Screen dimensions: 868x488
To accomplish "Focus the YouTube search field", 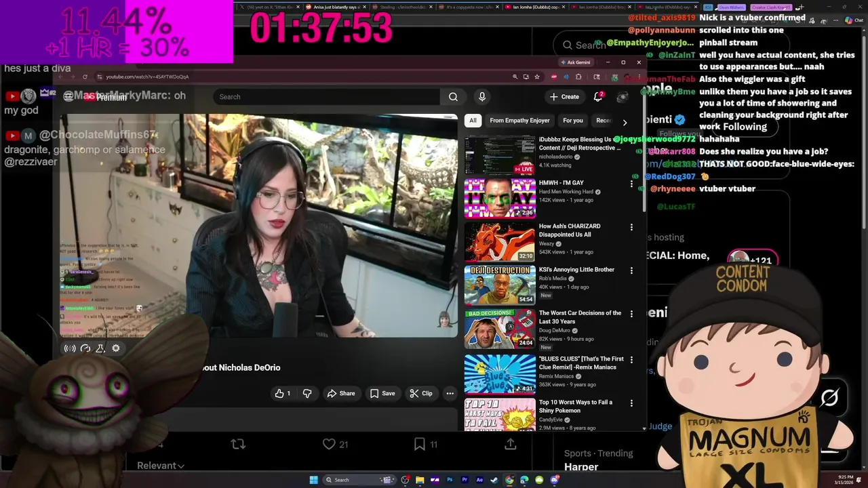I will [x=328, y=97].
